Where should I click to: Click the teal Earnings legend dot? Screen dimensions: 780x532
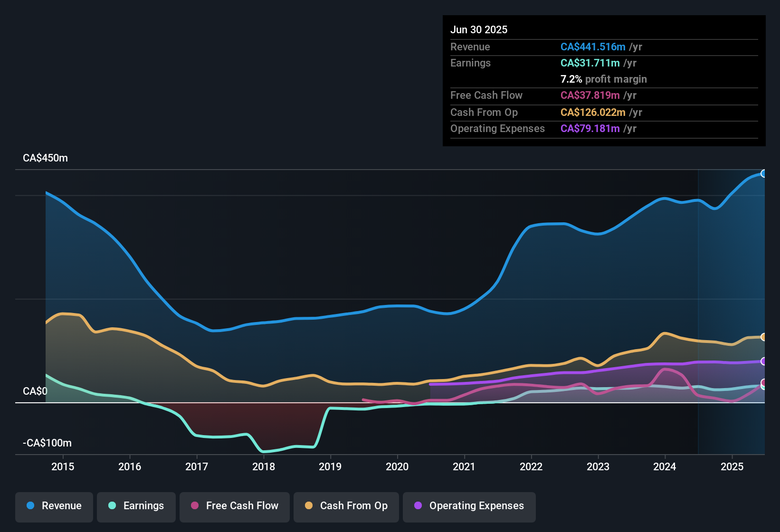tap(112, 505)
